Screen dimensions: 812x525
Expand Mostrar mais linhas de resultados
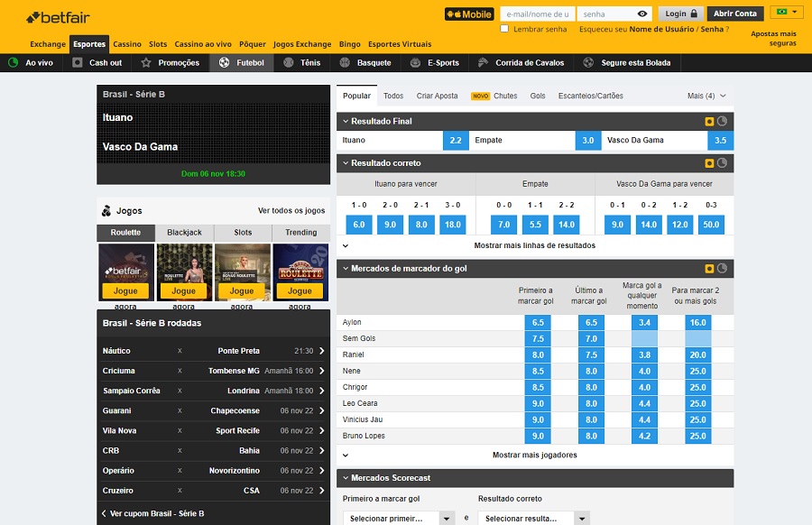[x=535, y=245]
